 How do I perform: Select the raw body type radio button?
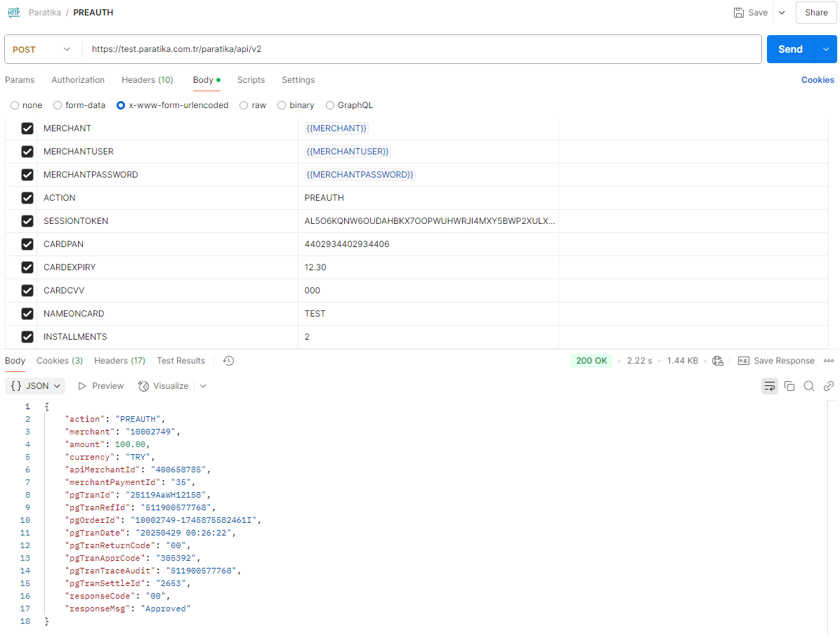pyautogui.click(x=244, y=105)
